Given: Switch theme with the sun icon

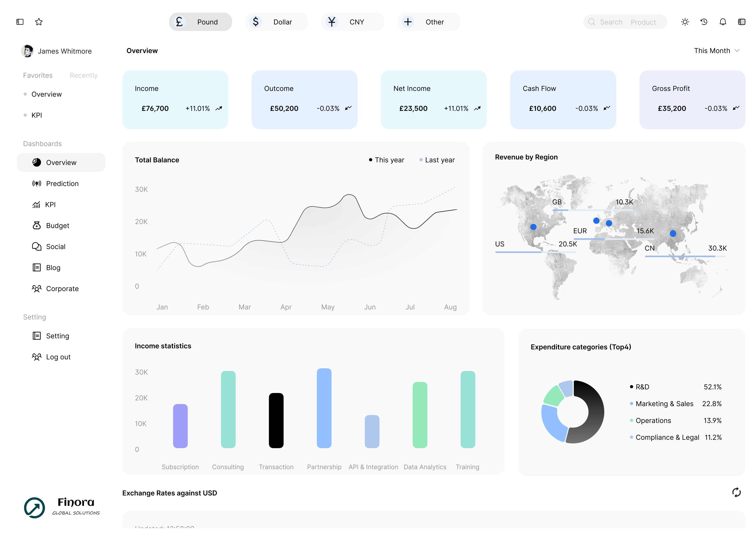Looking at the screenshot, I should click(685, 22).
